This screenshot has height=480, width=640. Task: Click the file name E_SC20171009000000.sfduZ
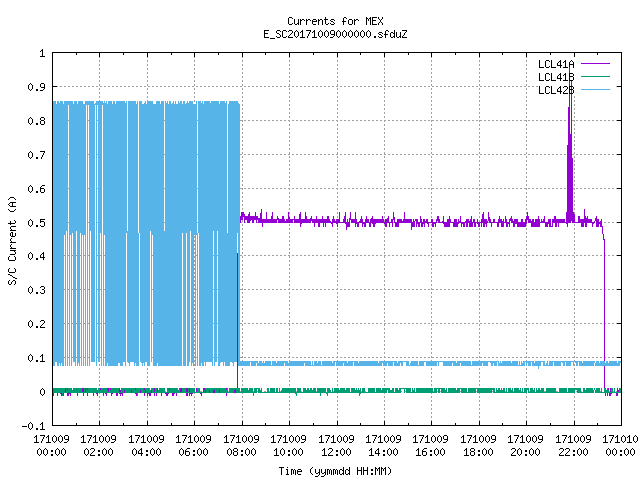pyautogui.click(x=335, y=34)
